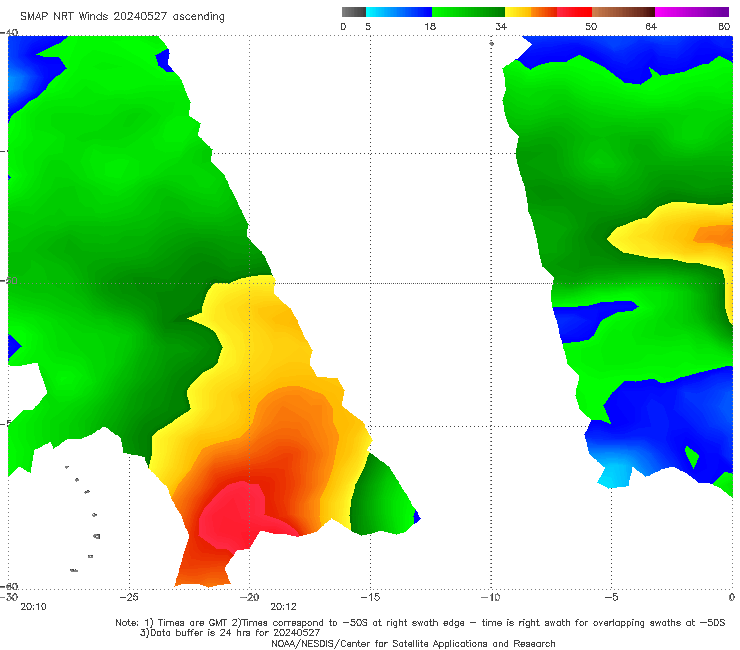This screenshot has height=650, width=740.
Task: Click the color bar label '64'
Action: tap(651, 26)
